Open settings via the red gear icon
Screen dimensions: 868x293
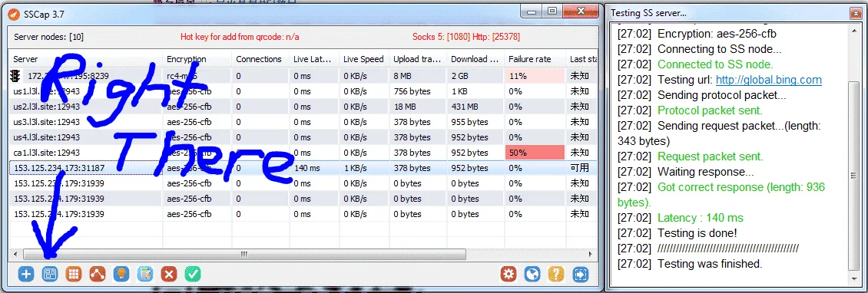point(509,273)
